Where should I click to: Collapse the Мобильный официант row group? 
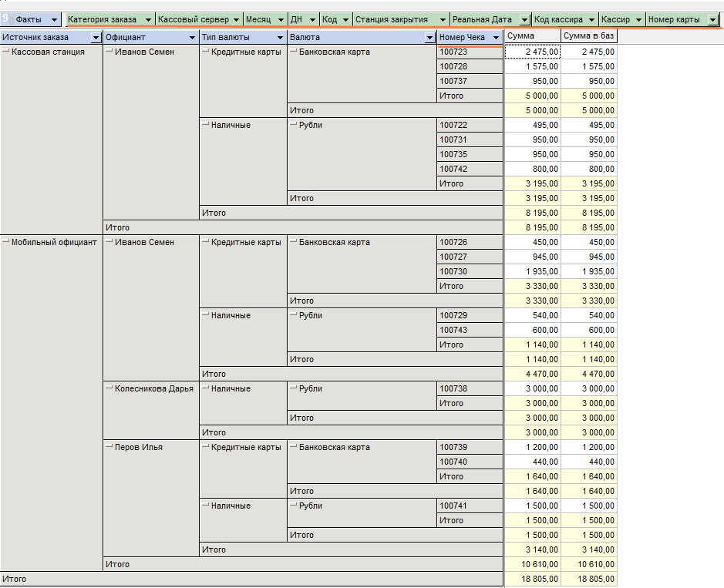6,242
